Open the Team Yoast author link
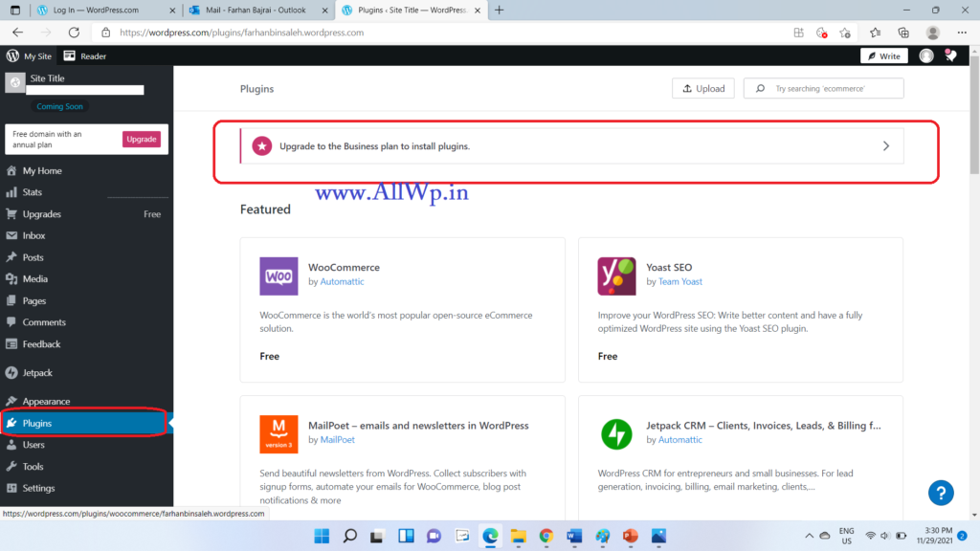980x551 pixels. 680,282
